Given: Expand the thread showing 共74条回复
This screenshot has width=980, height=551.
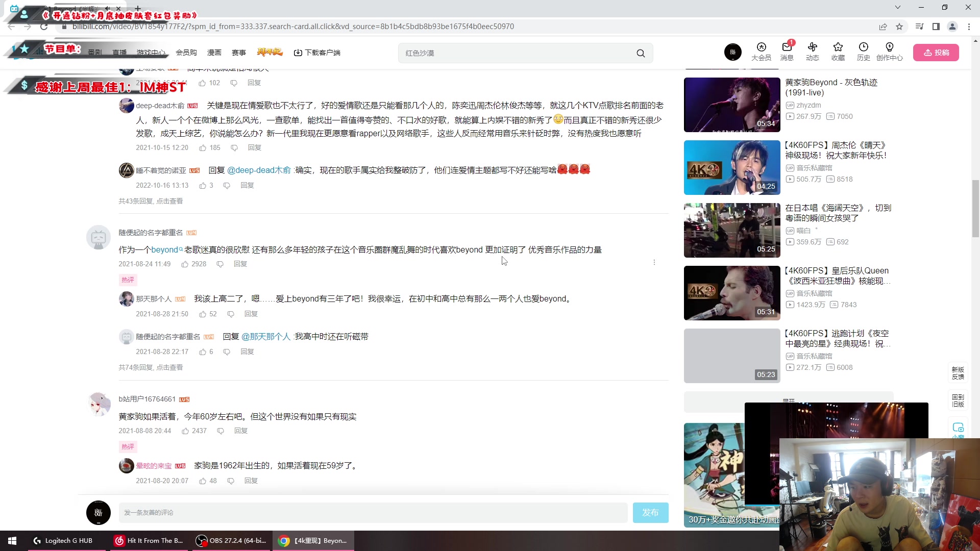Looking at the screenshot, I should tap(150, 367).
